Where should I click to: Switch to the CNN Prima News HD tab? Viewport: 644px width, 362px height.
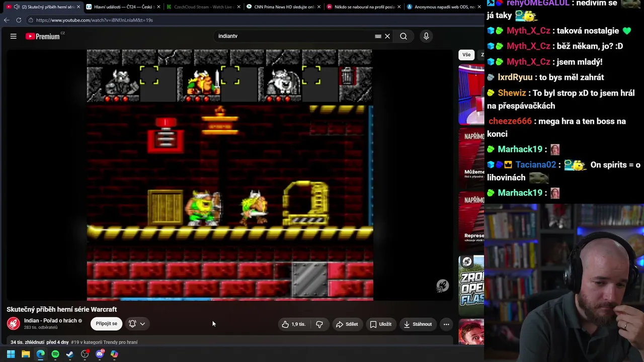[x=283, y=7]
